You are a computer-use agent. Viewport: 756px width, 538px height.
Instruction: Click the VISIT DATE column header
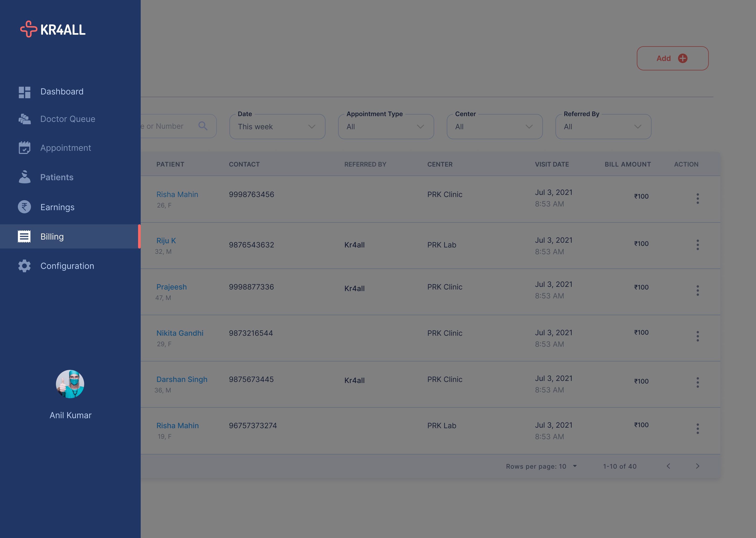click(x=552, y=164)
